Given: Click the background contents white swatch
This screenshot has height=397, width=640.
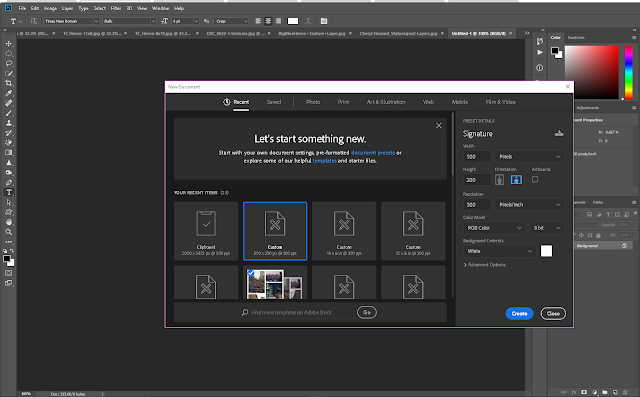Looking at the screenshot, I should [x=546, y=251].
